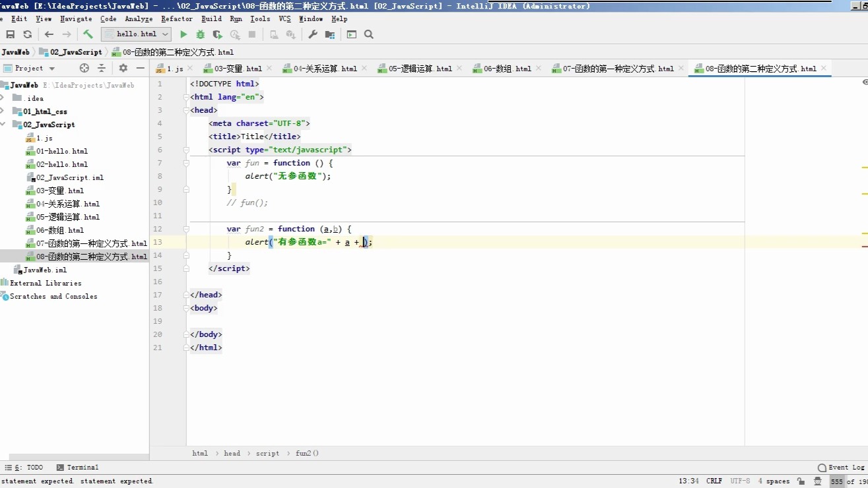The width and height of the screenshot is (868, 488).
Task: Fold the fun2 function at line 12
Action: tap(186, 229)
